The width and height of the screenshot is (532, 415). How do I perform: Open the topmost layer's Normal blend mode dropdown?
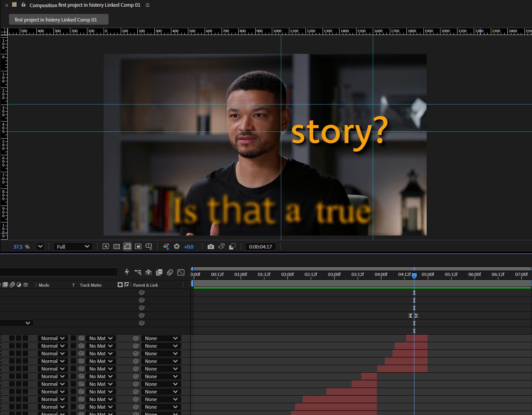click(x=52, y=338)
